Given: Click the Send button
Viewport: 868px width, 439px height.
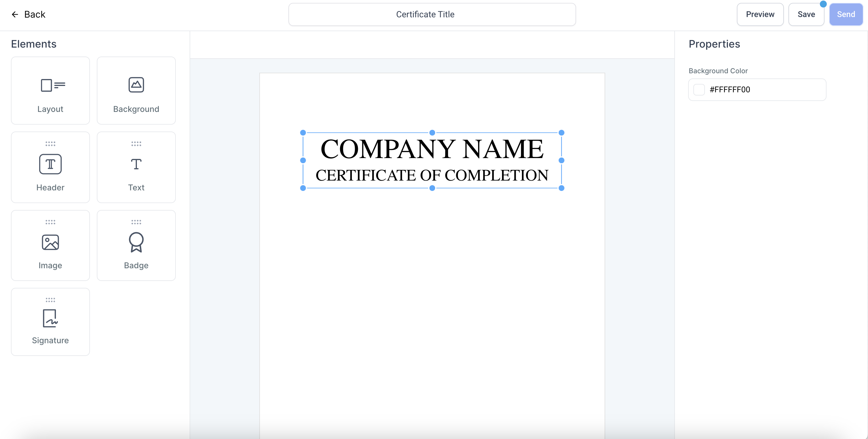Looking at the screenshot, I should coord(846,14).
